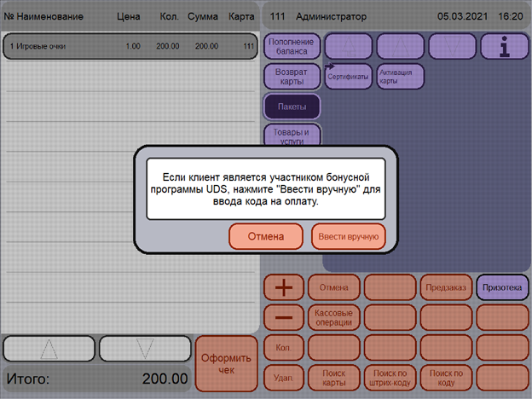Click the Удал. button
532x399 pixels.
[x=284, y=378]
